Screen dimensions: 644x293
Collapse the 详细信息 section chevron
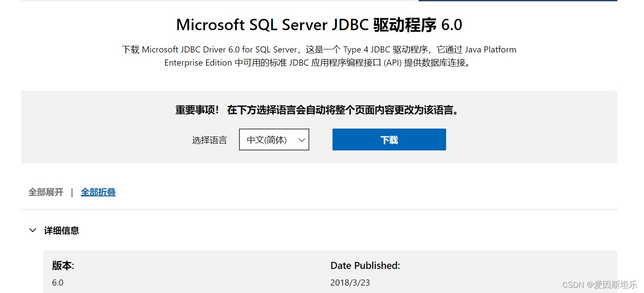[33, 230]
